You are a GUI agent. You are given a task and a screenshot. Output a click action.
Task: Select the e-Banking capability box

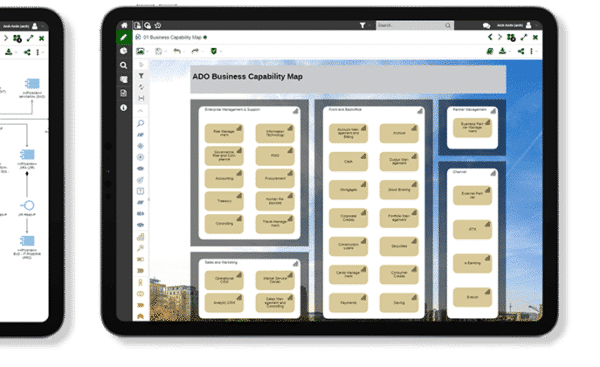(x=473, y=263)
